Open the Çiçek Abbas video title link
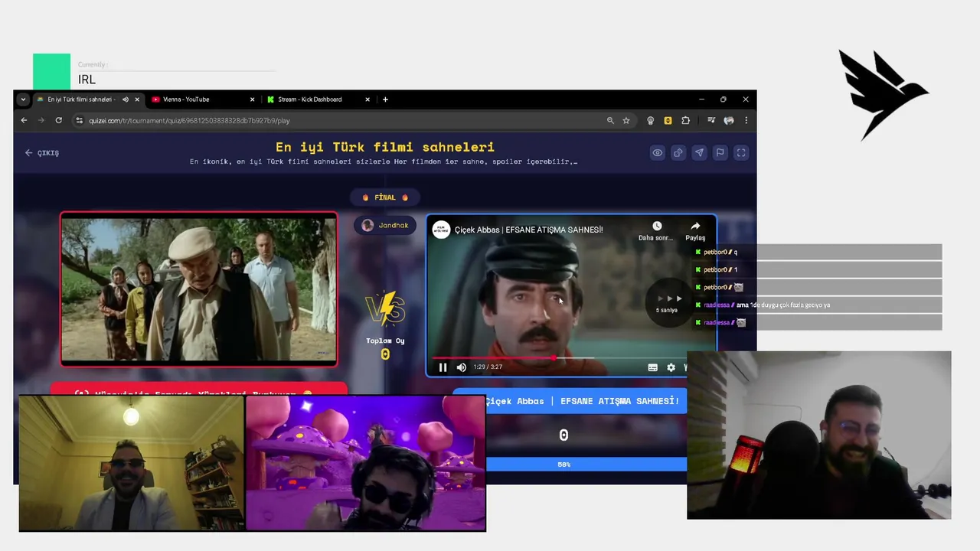980x551 pixels. point(528,230)
